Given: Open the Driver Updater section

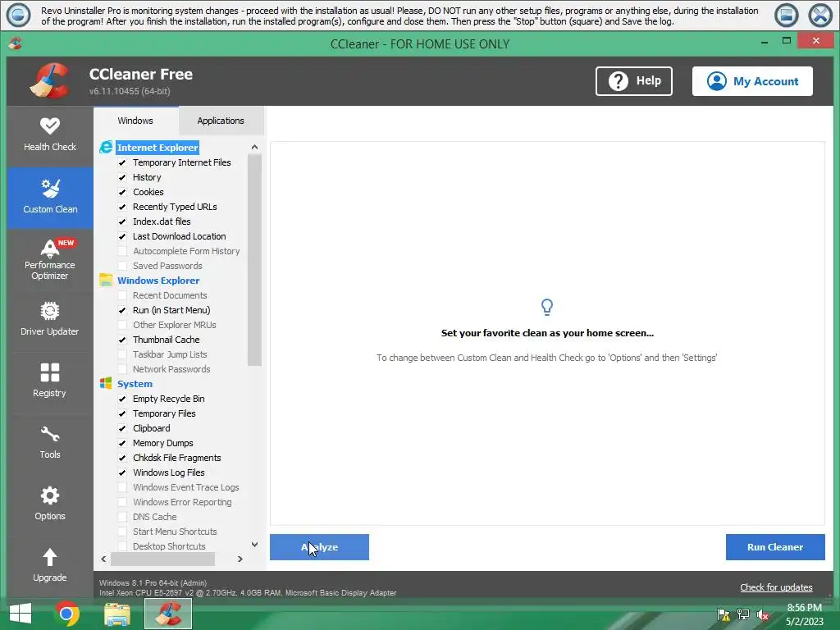Looking at the screenshot, I should [x=50, y=321].
